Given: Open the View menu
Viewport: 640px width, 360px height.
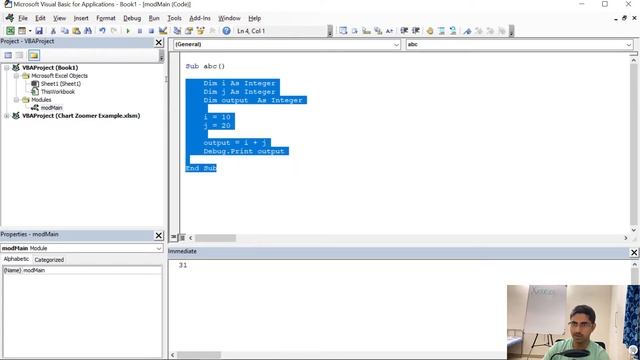Looking at the screenshot, I should point(60,18).
